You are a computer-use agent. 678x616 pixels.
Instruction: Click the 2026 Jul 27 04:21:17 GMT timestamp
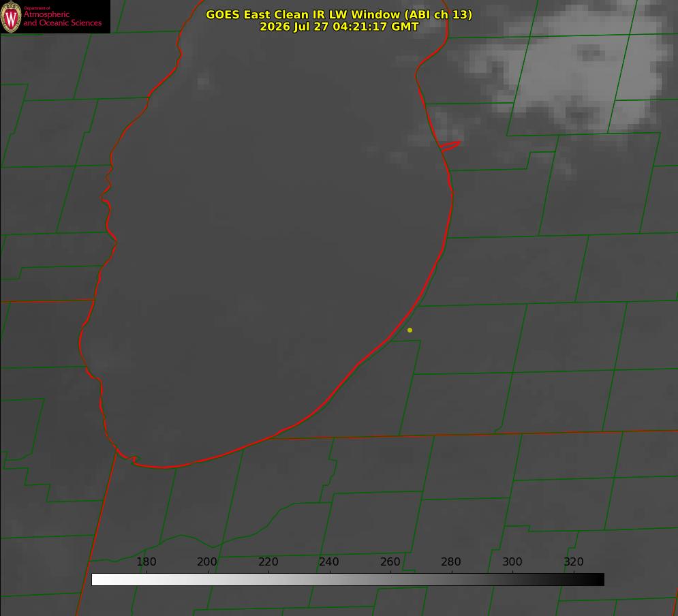click(339, 27)
